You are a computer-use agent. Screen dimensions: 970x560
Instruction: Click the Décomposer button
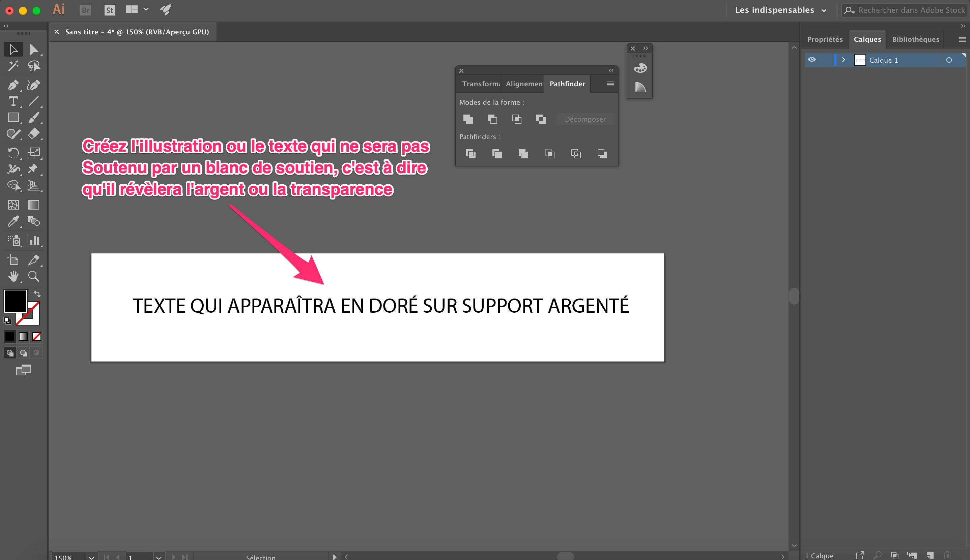[585, 119]
